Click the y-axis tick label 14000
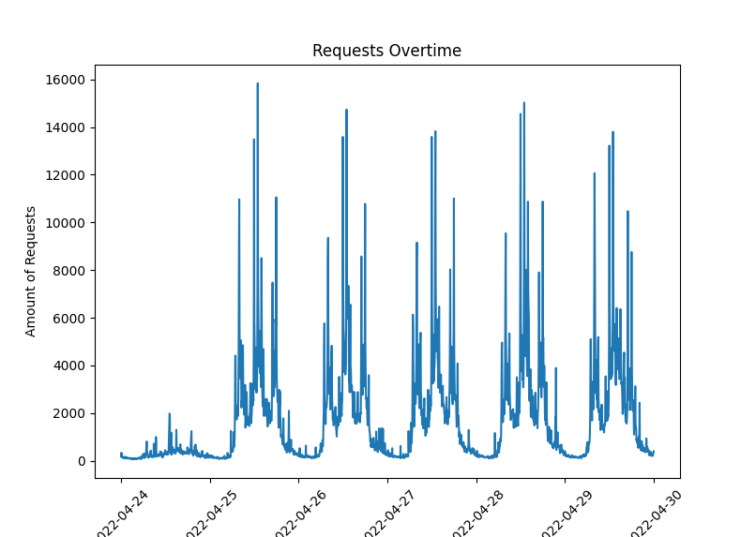756x537 pixels. coord(65,127)
